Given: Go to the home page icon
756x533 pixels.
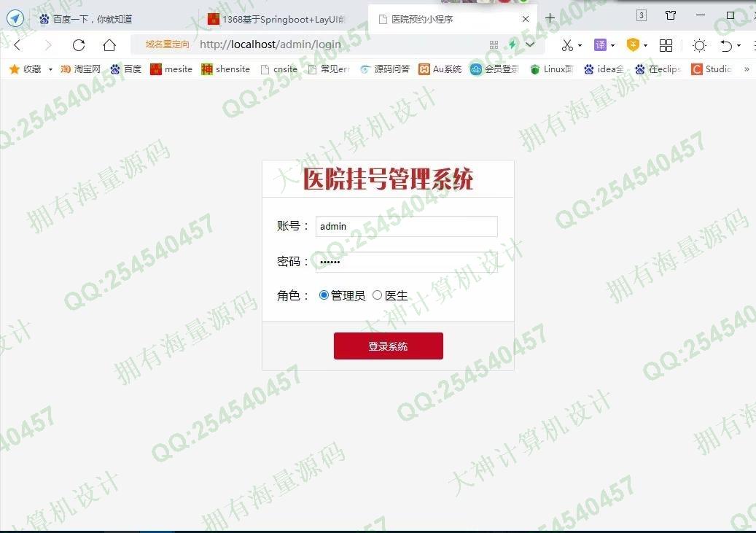Looking at the screenshot, I should [x=109, y=45].
